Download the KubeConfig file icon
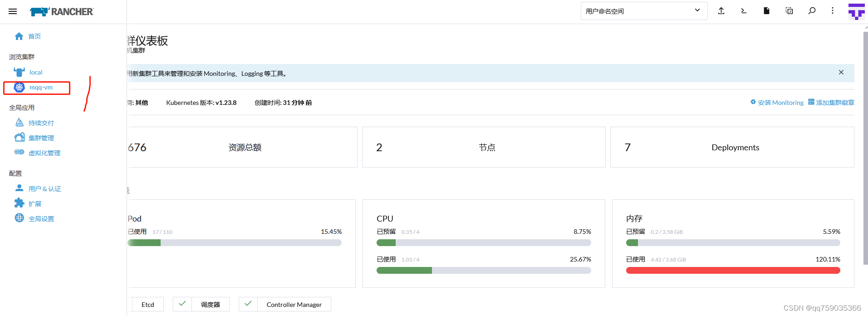This screenshot has height=316, width=868. coord(766,11)
